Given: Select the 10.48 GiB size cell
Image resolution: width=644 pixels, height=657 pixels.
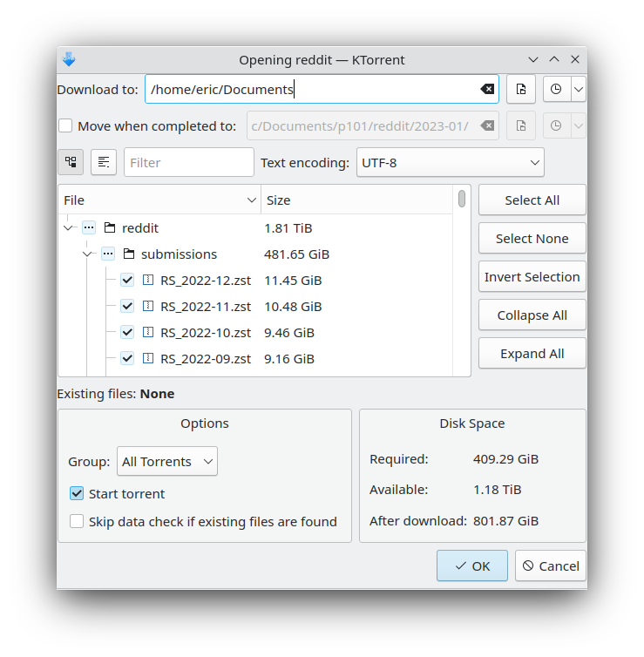Looking at the screenshot, I should pyautogui.click(x=293, y=307).
